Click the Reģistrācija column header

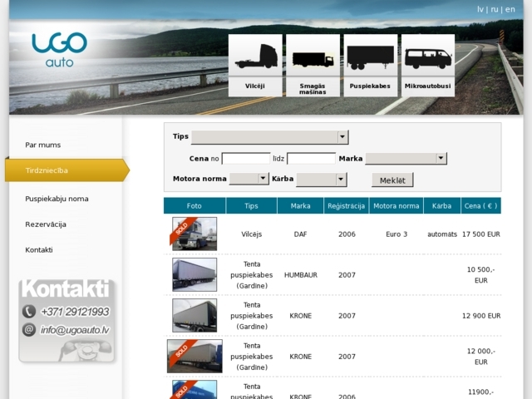tap(347, 205)
